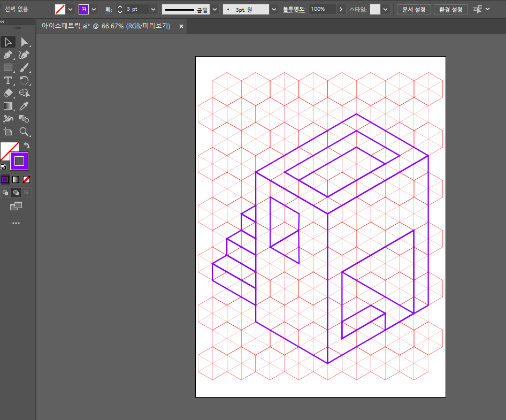Swap fill and stroke colors arrow
The width and height of the screenshot is (506, 420).
click(x=27, y=146)
